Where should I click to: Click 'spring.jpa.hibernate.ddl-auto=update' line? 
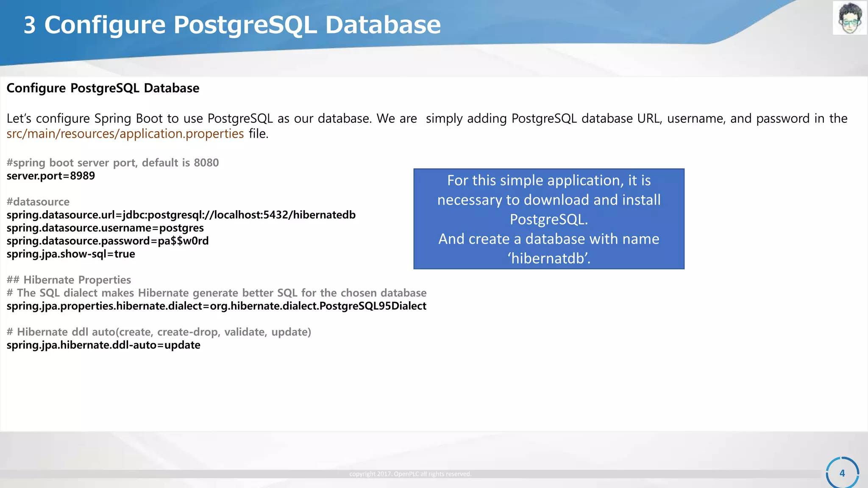(x=103, y=345)
